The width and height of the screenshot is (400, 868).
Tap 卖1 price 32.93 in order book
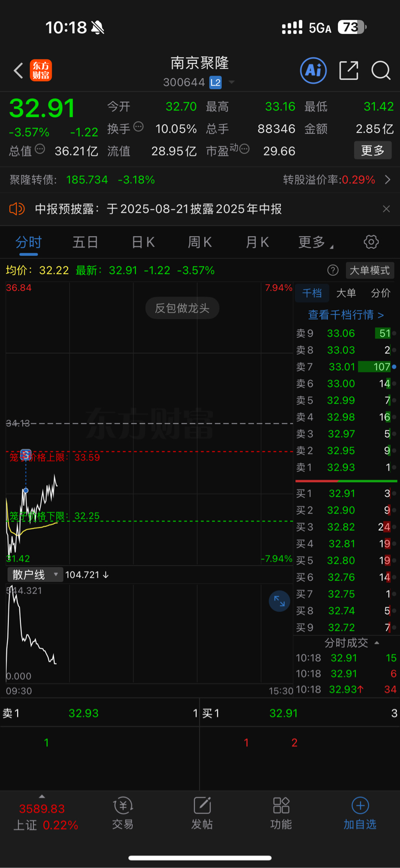(346, 468)
